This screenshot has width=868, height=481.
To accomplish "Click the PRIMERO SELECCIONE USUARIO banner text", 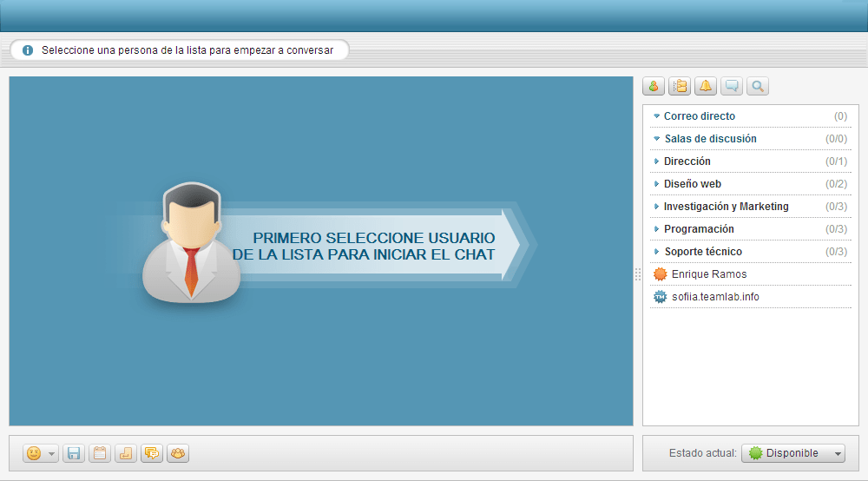I will click(364, 247).
